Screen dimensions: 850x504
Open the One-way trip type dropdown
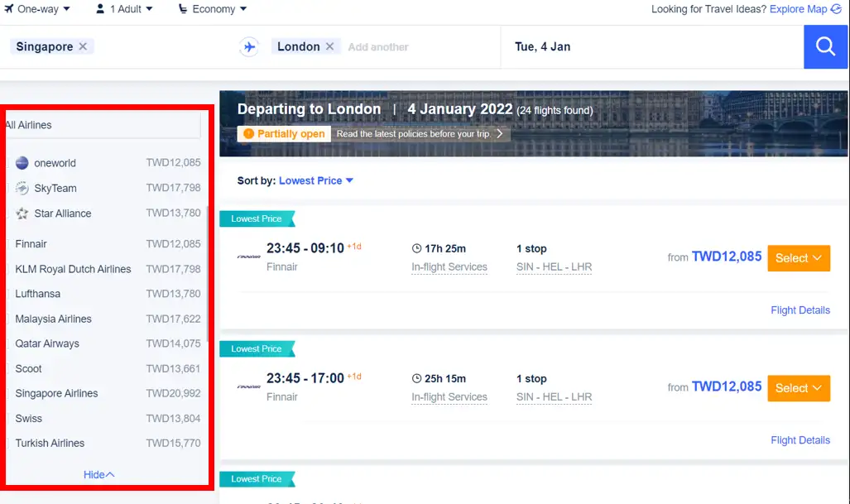point(37,8)
